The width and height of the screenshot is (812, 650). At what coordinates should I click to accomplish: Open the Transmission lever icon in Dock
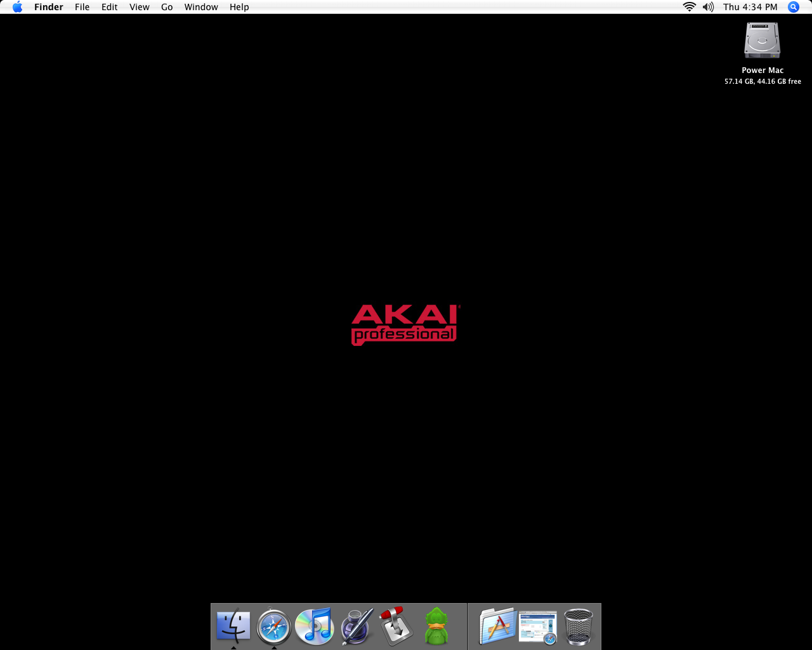(x=396, y=627)
